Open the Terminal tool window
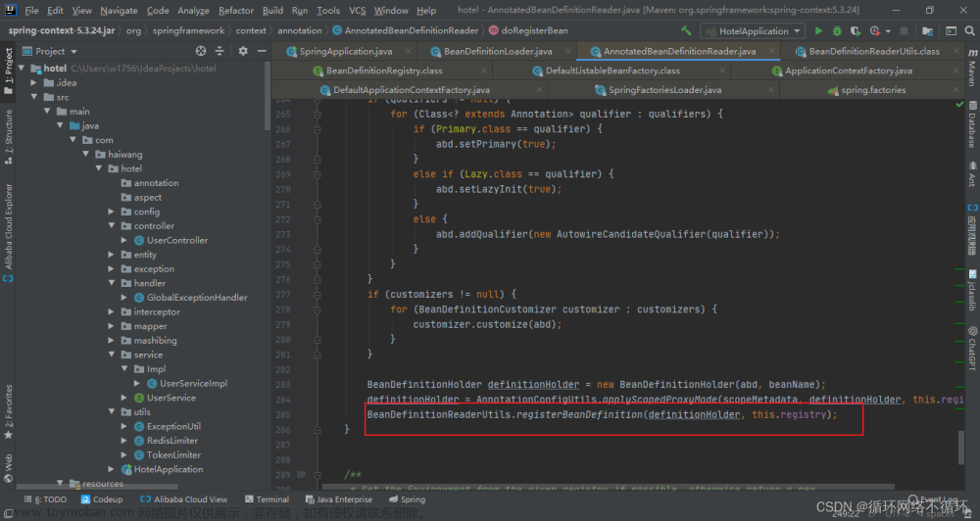The height and width of the screenshot is (521, 980). pos(267,499)
